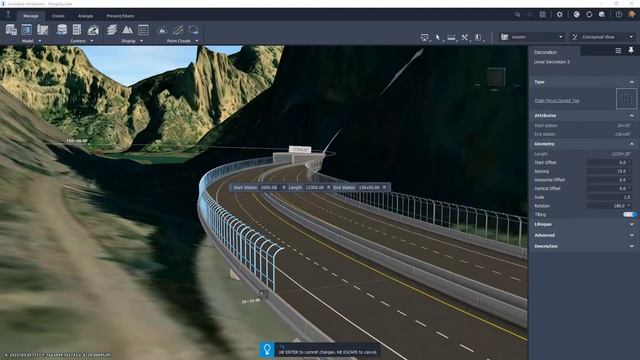
Task: Toggle the Tilting switch
Action: (x=629, y=214)
